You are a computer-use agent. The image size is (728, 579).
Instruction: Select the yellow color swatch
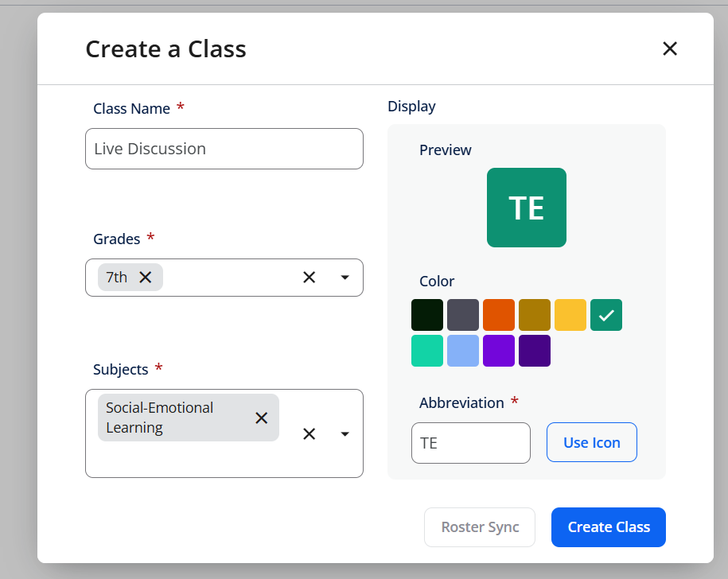point(570,315)
